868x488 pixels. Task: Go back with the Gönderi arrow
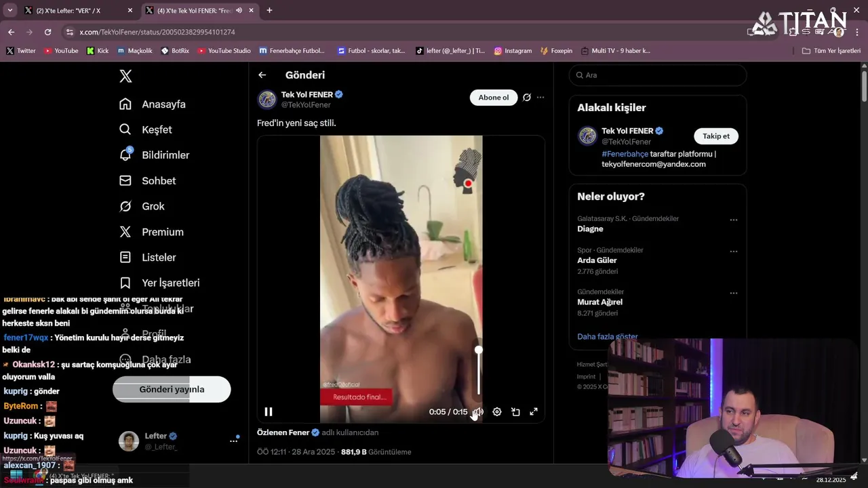[x=262, y=75]
